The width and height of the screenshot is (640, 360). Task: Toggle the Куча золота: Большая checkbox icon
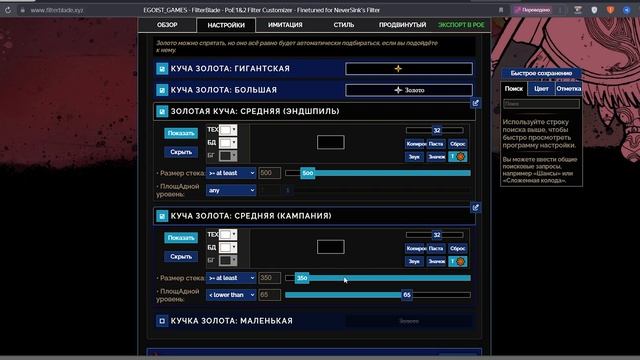coord(162,90)
